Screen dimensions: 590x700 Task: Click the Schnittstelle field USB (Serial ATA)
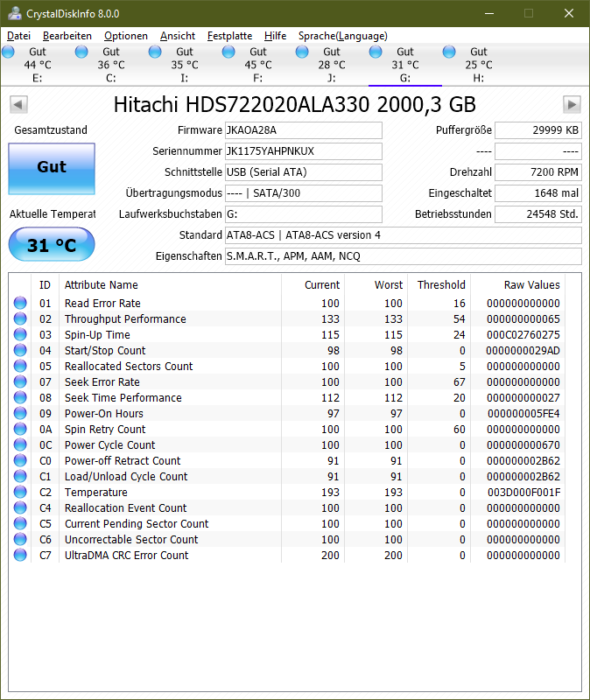pyautogui.click(x=304, y=172)
